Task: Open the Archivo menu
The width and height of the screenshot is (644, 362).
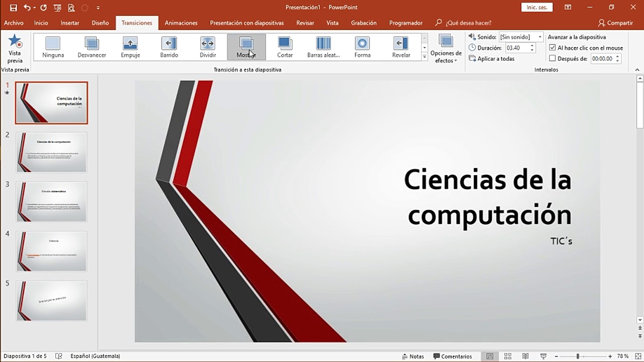Action: (14, 23)
